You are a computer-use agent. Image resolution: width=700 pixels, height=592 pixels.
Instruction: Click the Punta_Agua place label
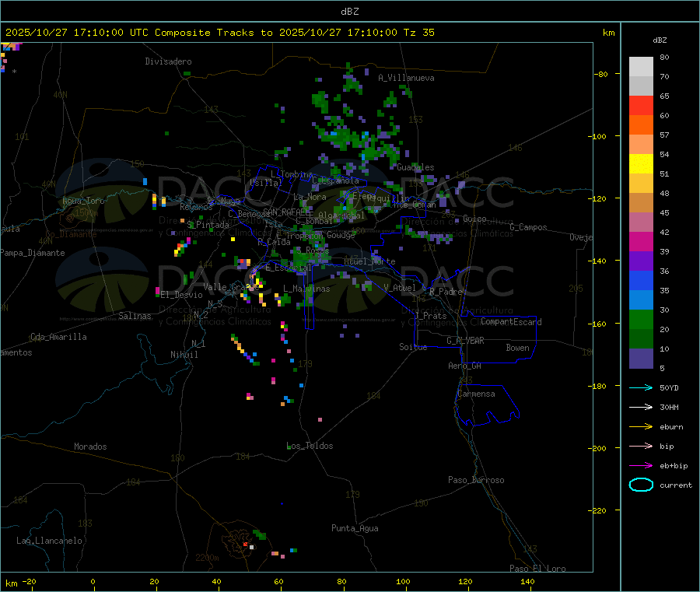click(x=355, y=528)
